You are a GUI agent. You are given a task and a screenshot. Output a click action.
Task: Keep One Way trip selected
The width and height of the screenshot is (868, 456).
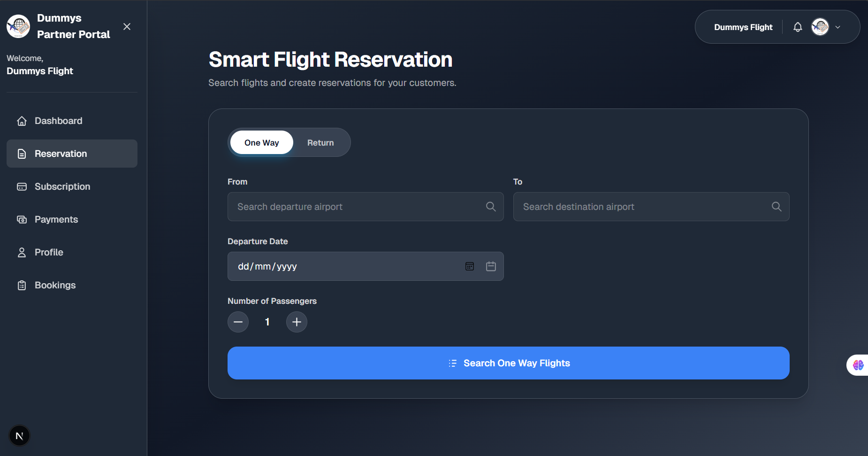(261, 142)
